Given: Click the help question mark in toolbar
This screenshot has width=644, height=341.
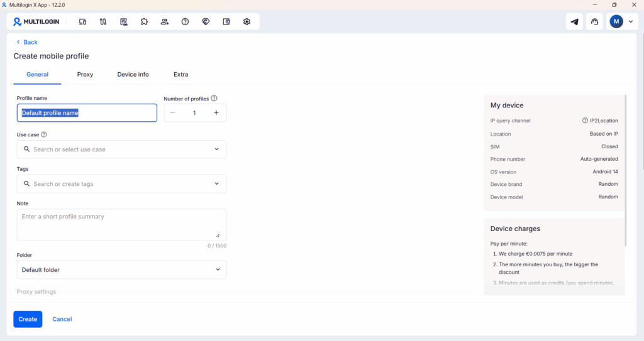Looking at the screenshot, I should click(185, 21).
